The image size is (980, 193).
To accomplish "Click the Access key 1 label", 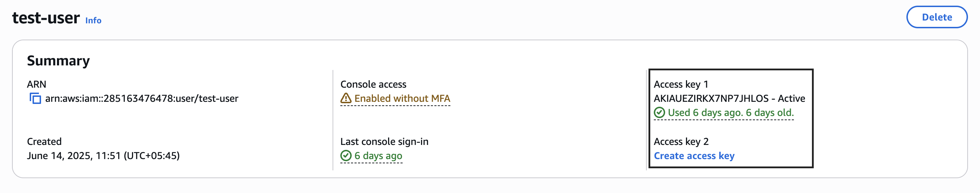I will pos(681,84).
